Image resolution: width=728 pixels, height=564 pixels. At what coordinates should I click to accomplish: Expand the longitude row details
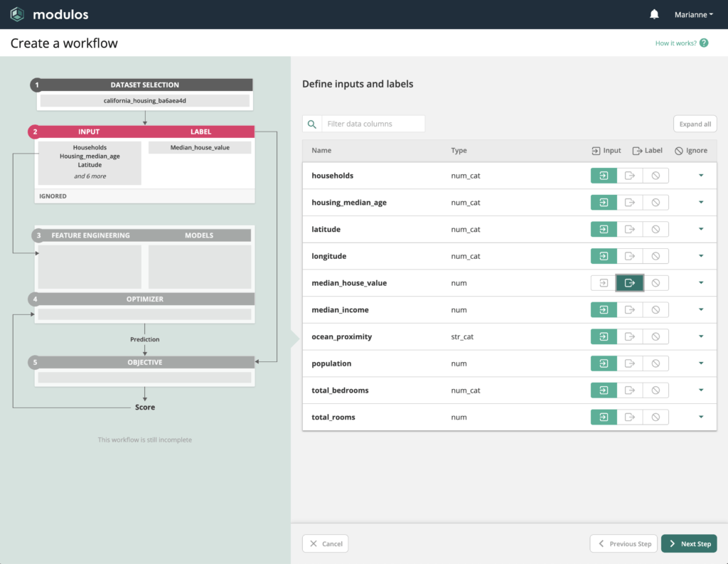[x=701, y=256]
